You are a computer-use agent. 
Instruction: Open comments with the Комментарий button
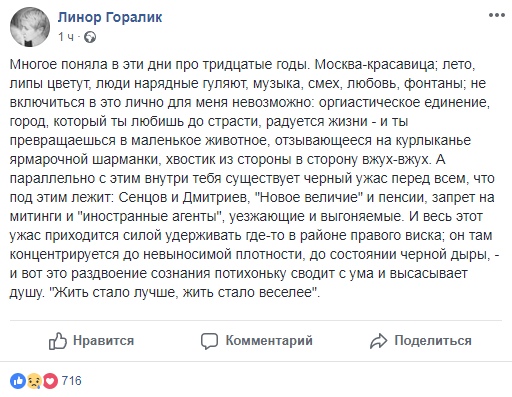coord(257,341)
